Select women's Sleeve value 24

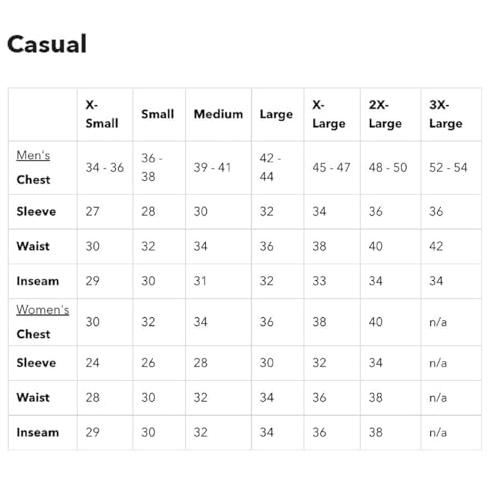click(x=92, y=363)
